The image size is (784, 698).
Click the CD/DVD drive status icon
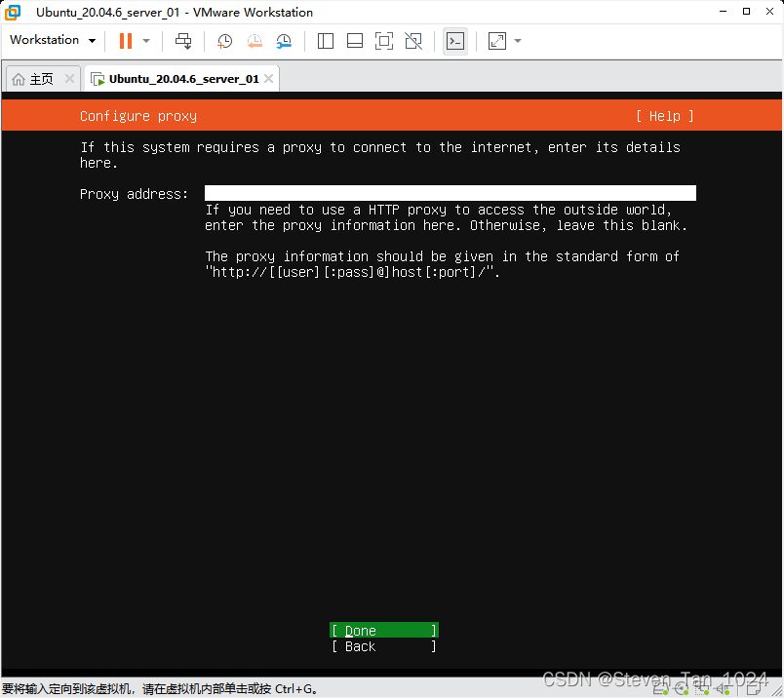click(682, 690)
